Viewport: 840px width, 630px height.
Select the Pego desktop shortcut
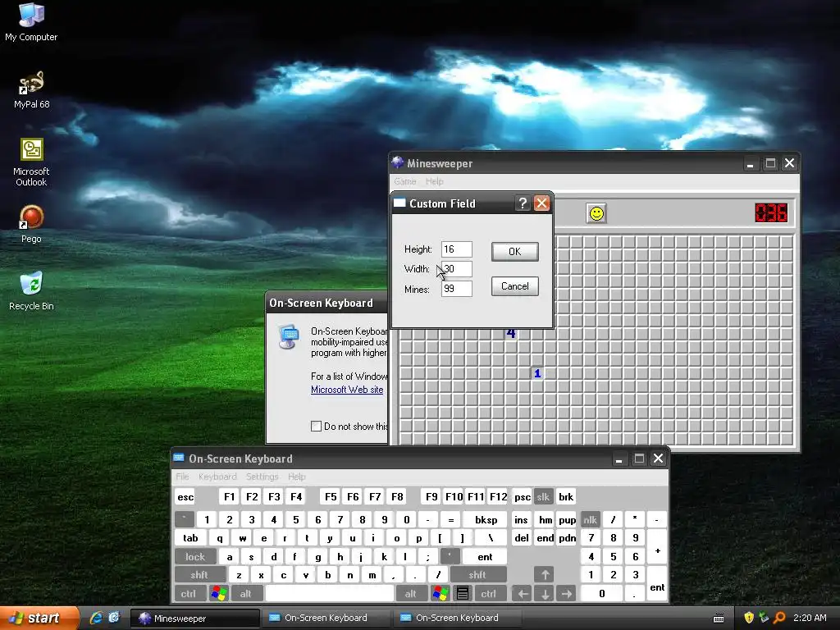pyautogui.click(x=31, y=224)
